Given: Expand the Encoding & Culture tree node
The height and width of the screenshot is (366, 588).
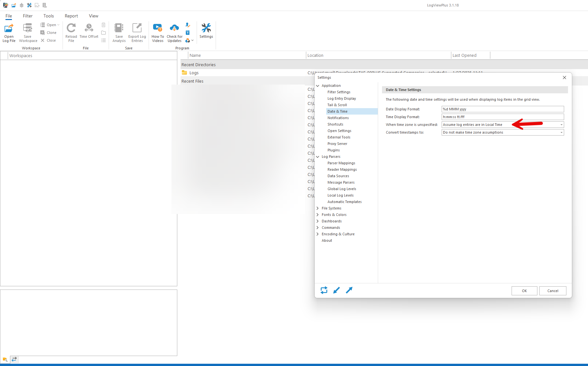Looking at the screenshot, I should pos(318,234).
